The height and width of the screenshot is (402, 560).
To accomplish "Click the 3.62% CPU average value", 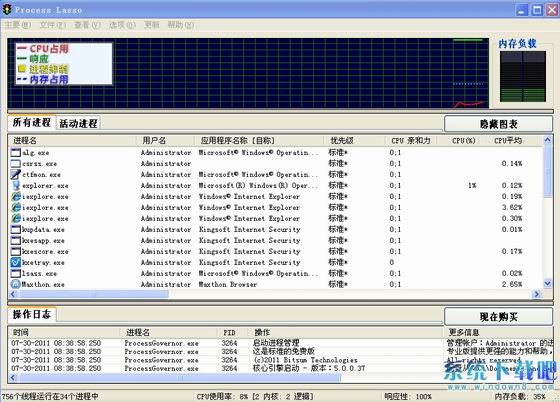I will click(x=512, y=207).
